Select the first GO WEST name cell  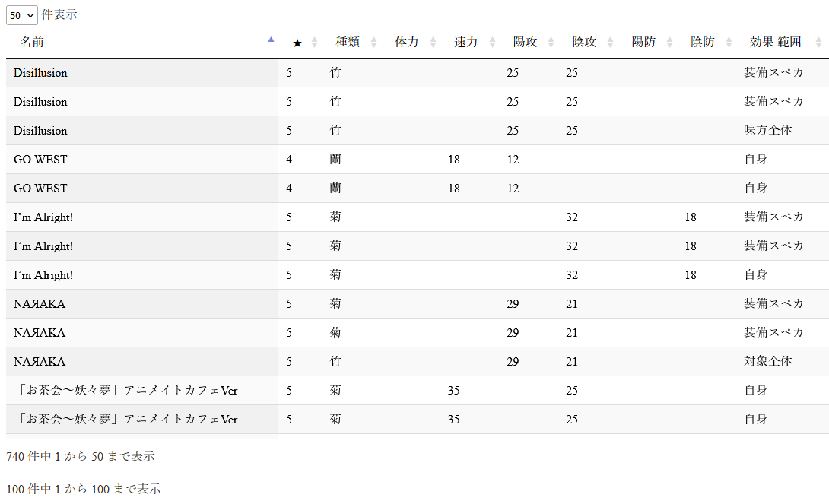[40, 160]
